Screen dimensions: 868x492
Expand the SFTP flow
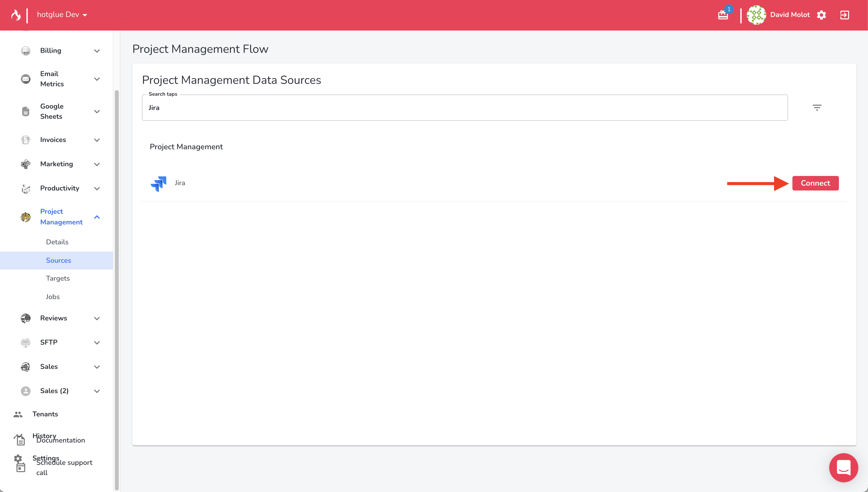[x=97, y=343]
